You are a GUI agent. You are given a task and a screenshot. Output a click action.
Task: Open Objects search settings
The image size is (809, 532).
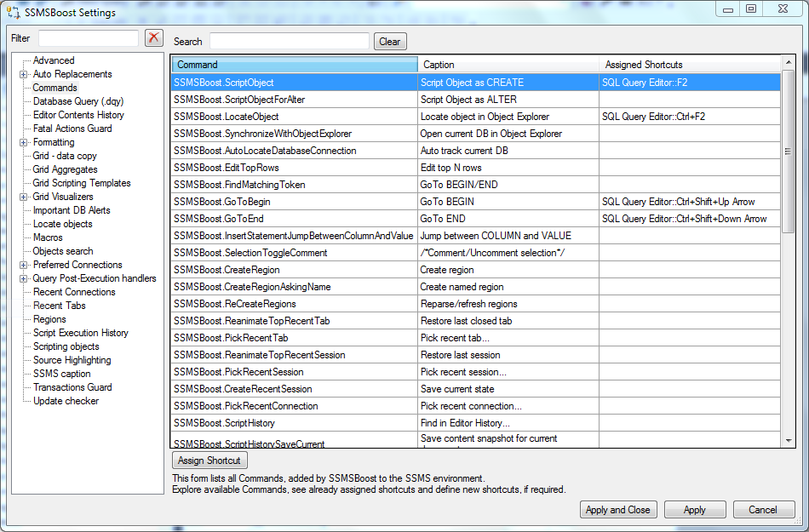(63, 251)
